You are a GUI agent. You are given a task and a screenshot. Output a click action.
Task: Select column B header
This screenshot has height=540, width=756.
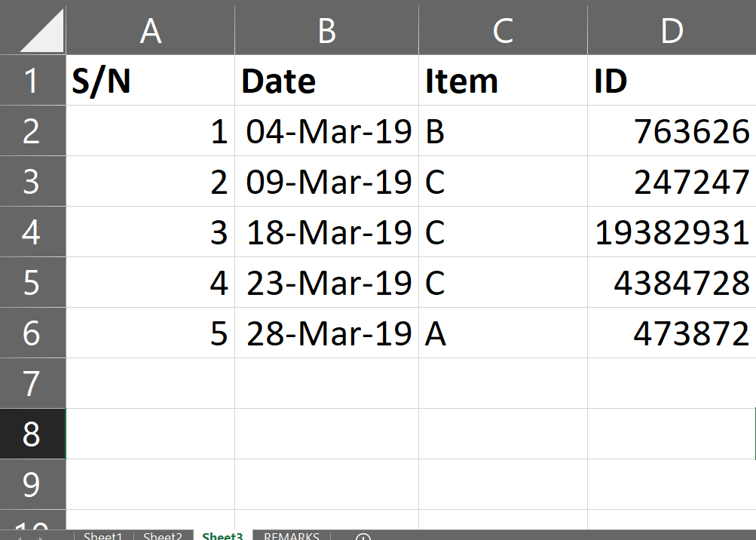coord(326,31)
